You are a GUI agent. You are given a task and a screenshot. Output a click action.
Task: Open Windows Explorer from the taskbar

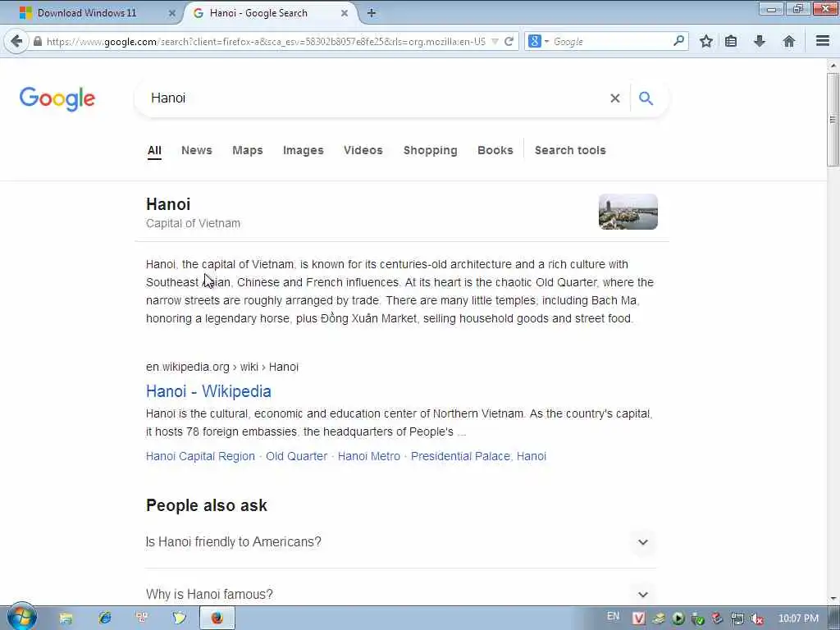pyautogui.click(x=66, y=619)
